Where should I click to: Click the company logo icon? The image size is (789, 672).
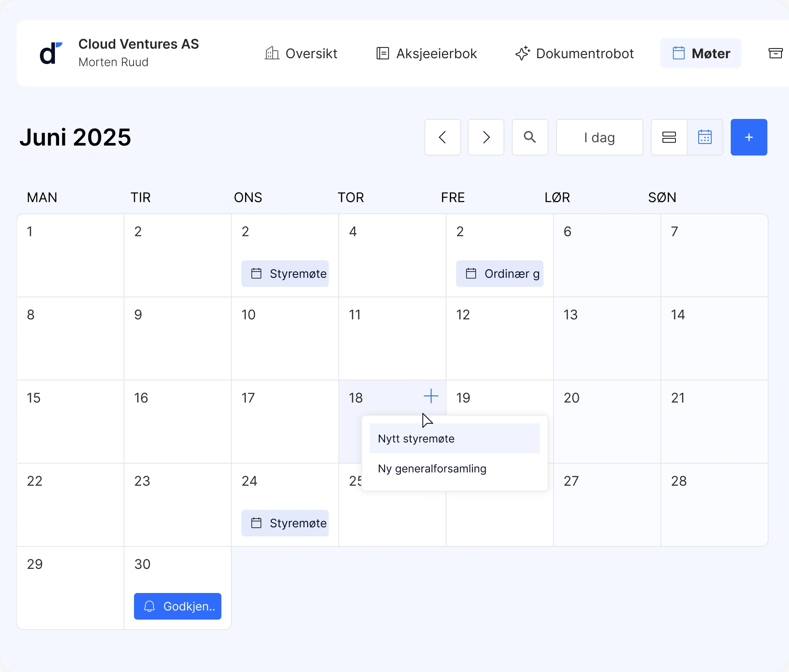[51, 53]
